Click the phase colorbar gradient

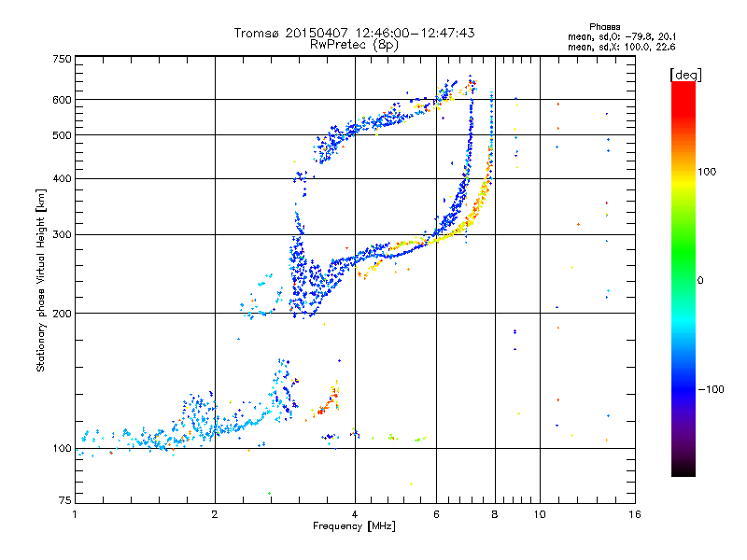point(684,279)
